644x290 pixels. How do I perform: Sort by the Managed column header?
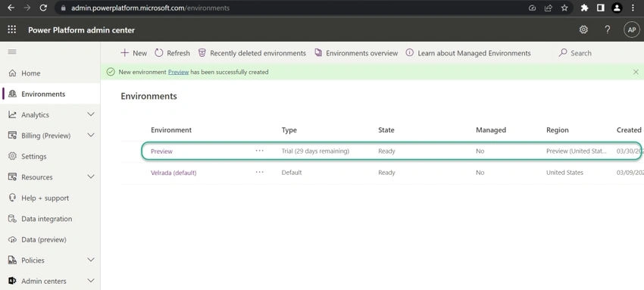pos(491,130)
